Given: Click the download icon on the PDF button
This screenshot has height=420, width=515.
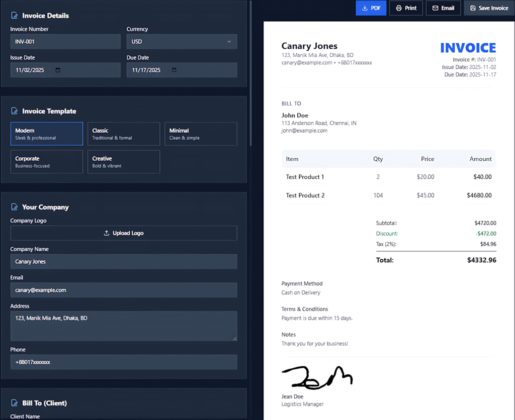Looking at the screenshot, I should (x=365, y=8).
